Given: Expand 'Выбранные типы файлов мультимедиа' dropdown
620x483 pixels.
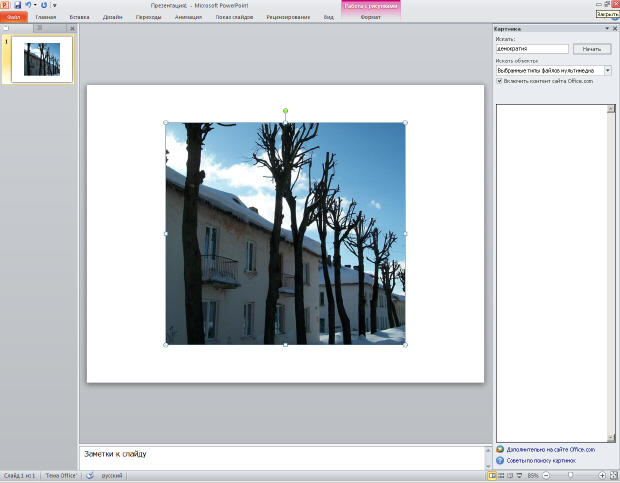Looking at the screenshot, I should click(x=607, y=71).
